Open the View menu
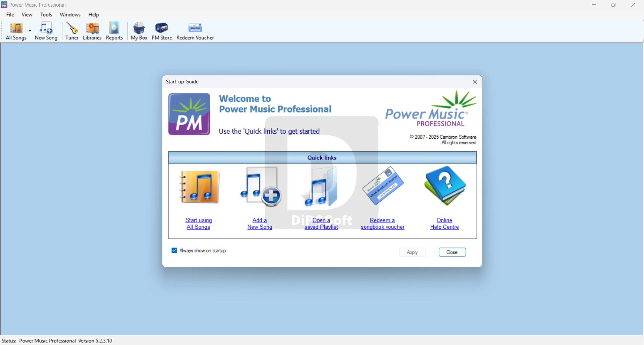 point(27,15)
